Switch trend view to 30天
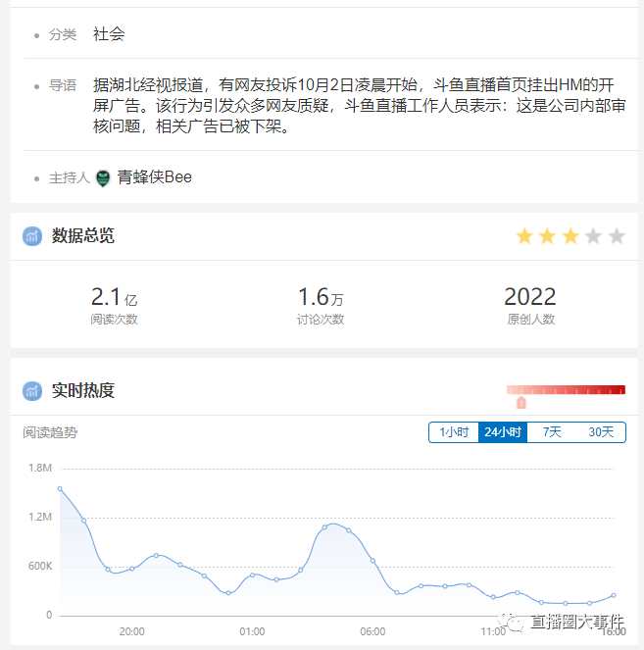The image size is (644, 650). 601,432
